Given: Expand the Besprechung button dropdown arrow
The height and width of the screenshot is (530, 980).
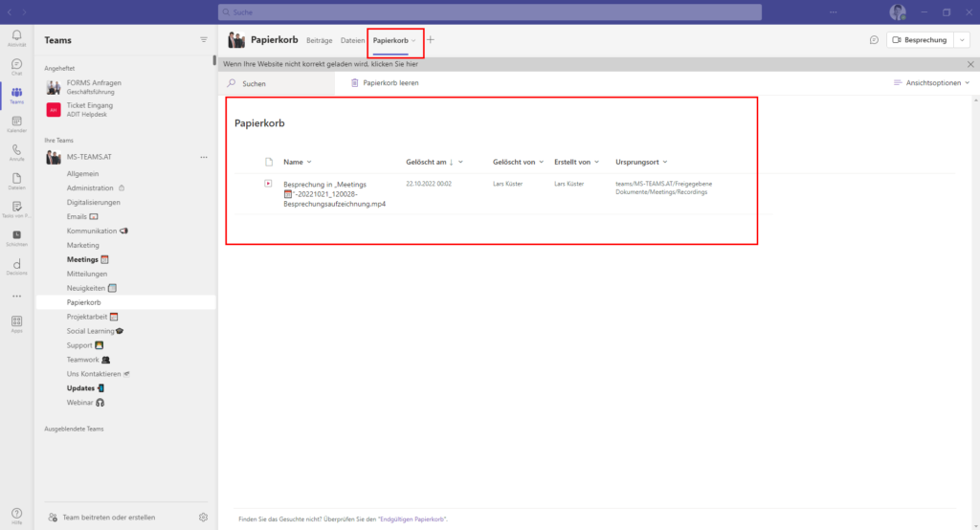Looking at the screenshot, I should [962, 40].
